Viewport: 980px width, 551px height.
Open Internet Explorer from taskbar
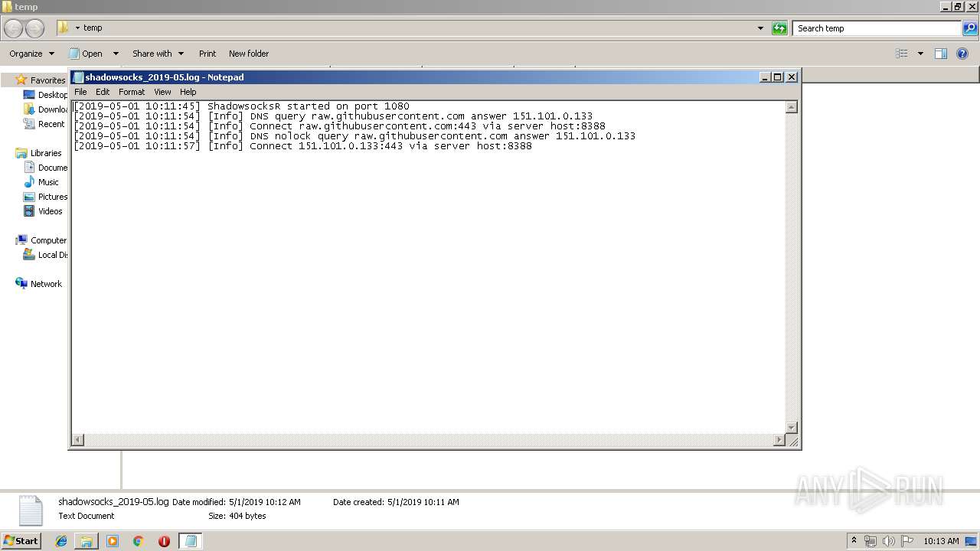point(61,541)
